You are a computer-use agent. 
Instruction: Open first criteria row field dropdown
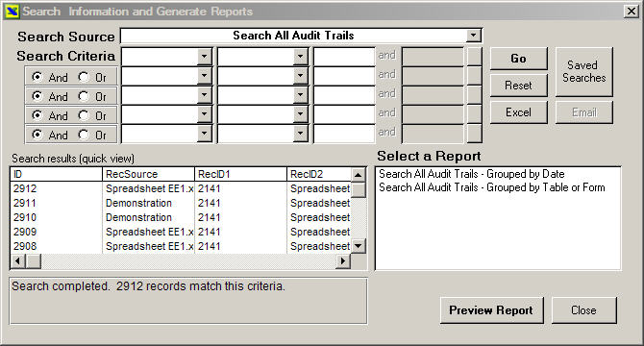coord(204,57)
